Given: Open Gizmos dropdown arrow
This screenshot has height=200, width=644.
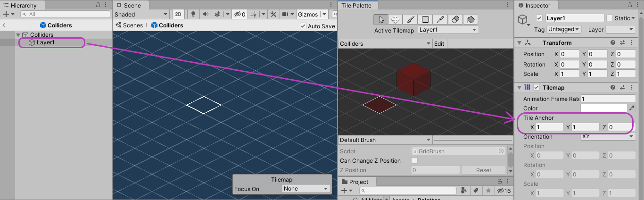Looking at the screenshot, I should click(323, 15).
